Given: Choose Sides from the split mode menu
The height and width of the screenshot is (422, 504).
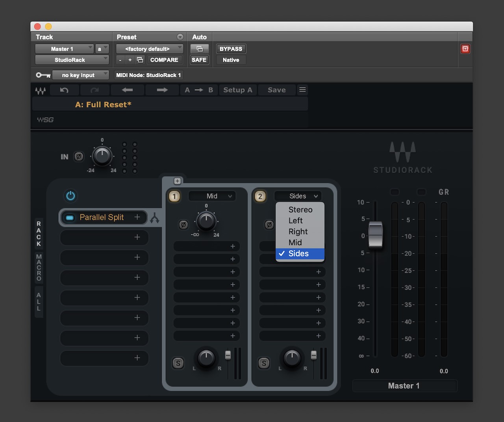Looking at the screenshot, I should tap(300, 254).
